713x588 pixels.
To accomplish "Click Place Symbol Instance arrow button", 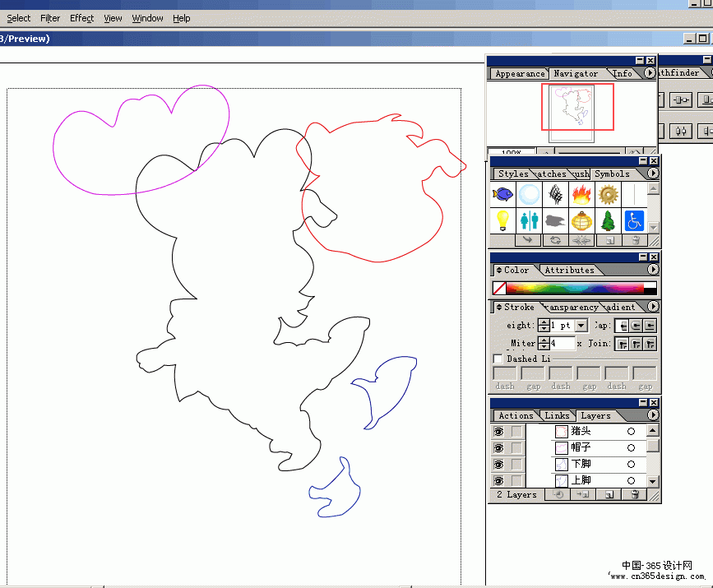I will [528, 240].
